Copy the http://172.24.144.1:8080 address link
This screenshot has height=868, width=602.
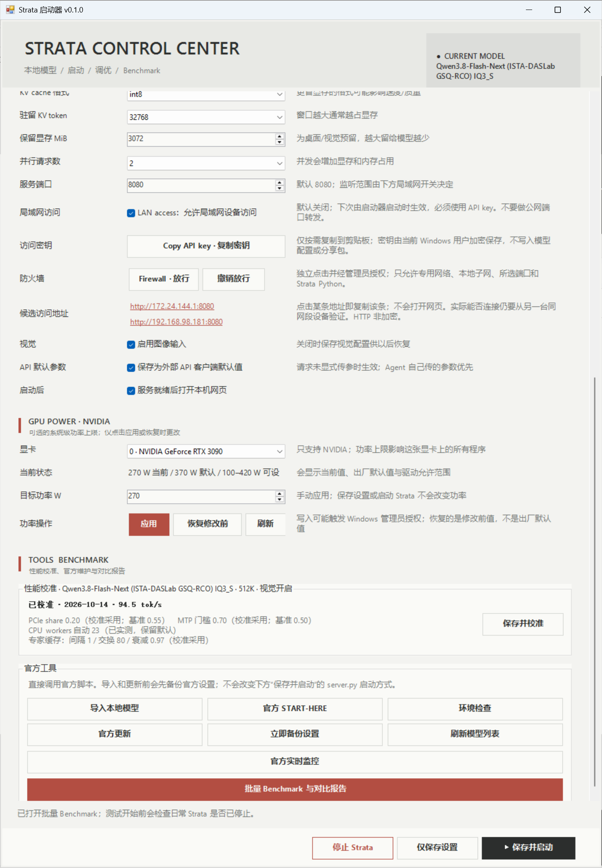click(x=172, y=306)
